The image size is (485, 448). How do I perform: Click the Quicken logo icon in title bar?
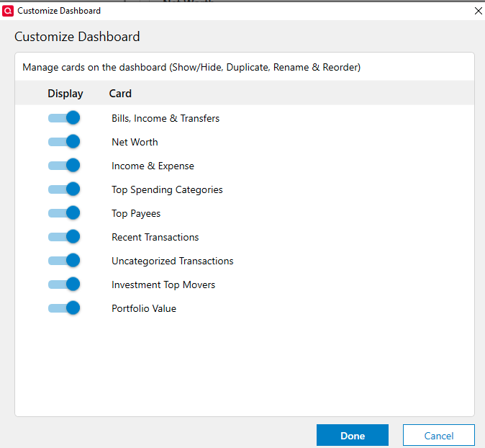coord(8,11)
